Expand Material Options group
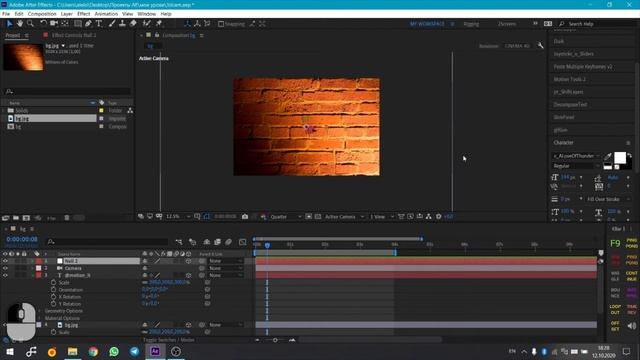The image size is (640, 360). pos(39,318)
